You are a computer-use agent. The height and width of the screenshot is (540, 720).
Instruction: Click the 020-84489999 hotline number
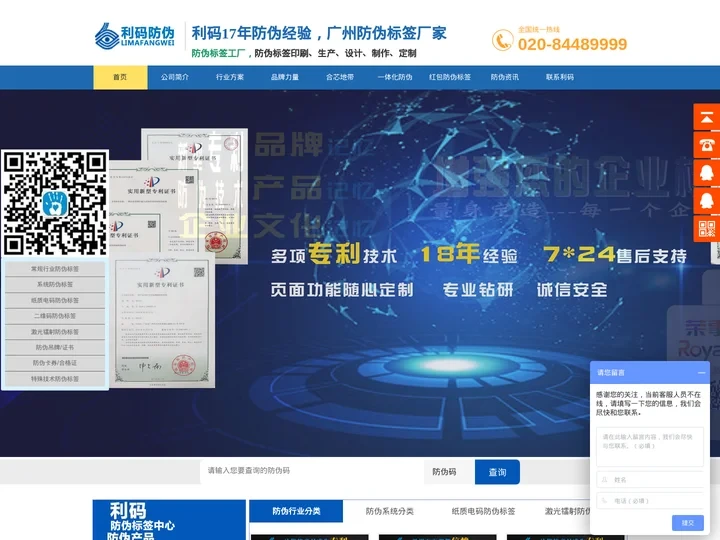(x=572, y=44)
